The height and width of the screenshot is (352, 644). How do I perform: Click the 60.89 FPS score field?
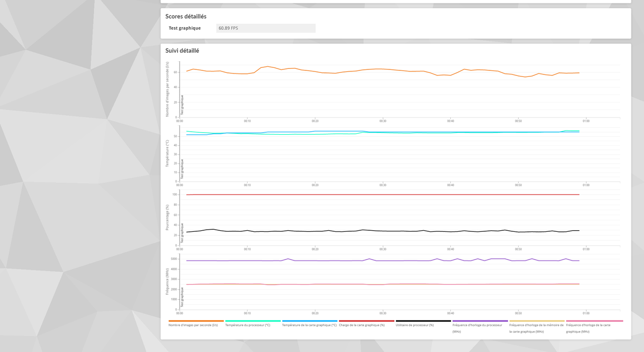coord(266,28)
